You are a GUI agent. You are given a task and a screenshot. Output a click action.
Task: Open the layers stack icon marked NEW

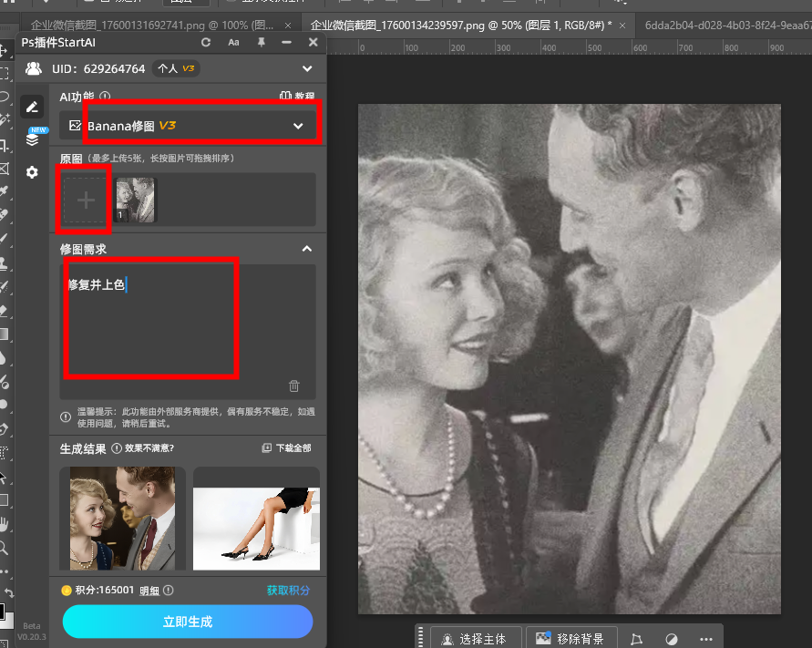[32, 139]
